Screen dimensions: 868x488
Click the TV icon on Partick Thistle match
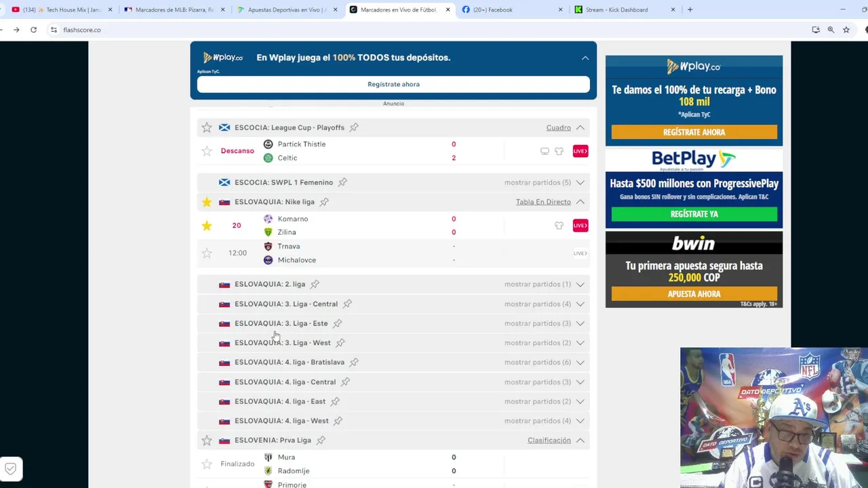(x=545, y=151)
